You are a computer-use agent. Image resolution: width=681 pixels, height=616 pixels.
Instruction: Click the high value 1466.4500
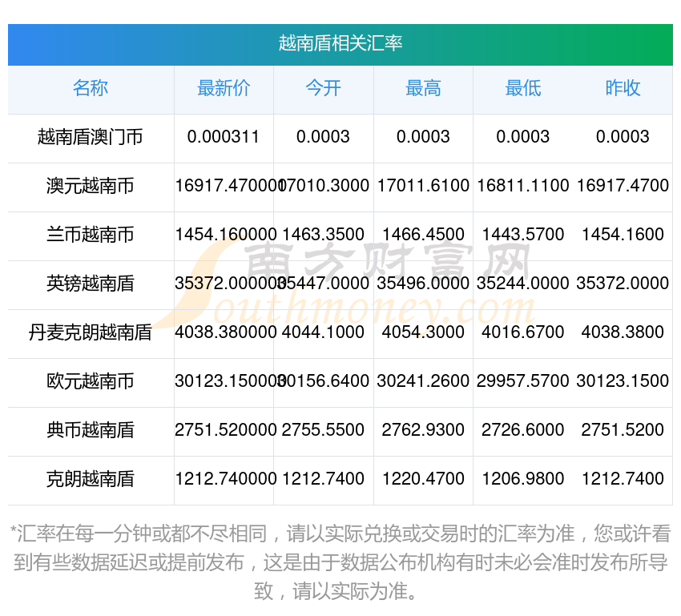[424, 235]
